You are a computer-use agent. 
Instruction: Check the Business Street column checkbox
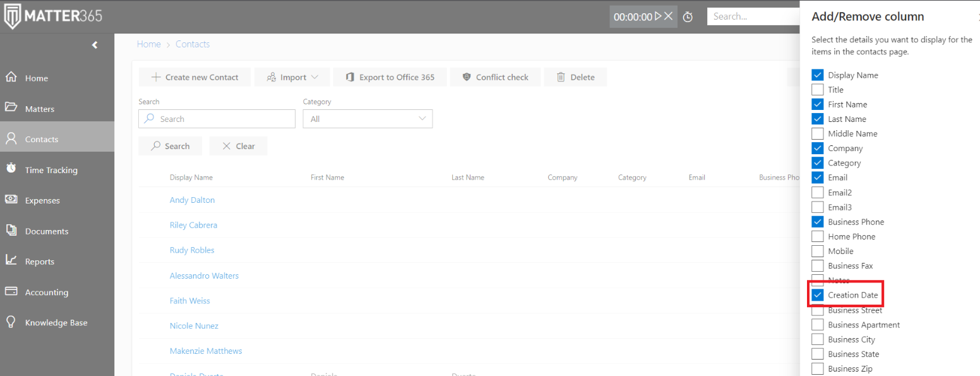(818, 310)
